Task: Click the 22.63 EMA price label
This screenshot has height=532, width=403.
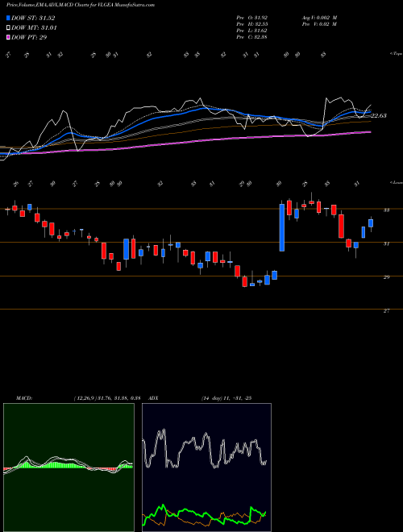Action: click(379, 116)
